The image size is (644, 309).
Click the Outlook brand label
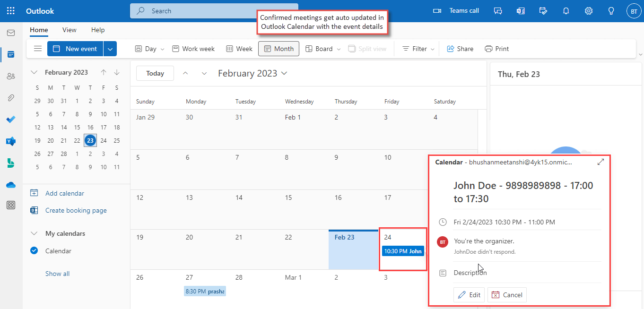pos(40,11)
